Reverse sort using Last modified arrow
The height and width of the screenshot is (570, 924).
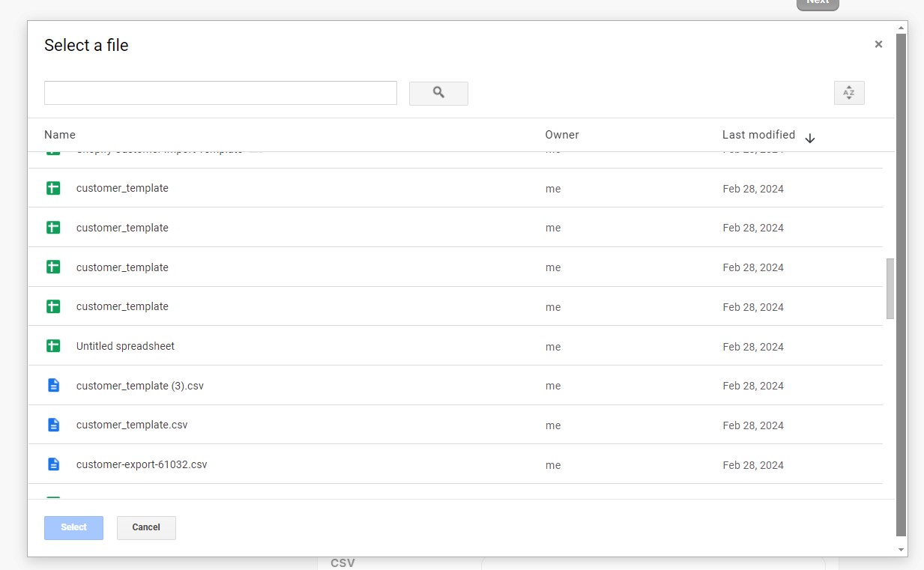[809, 139]
